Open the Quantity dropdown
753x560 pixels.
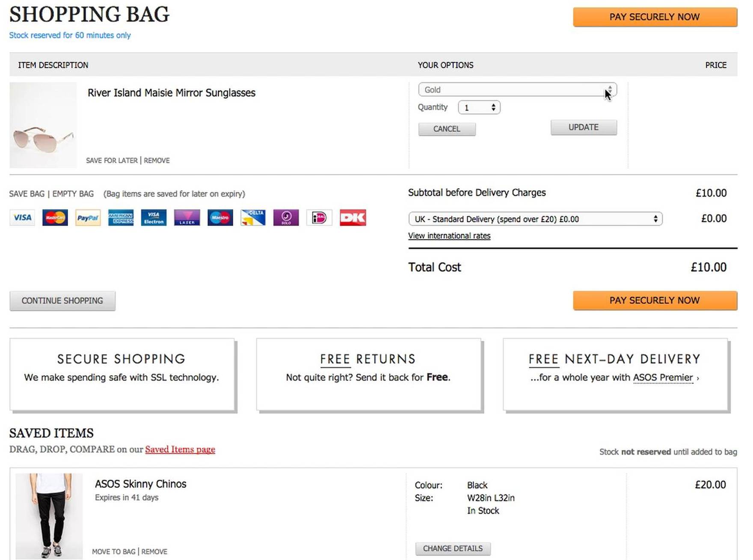[x=479, y=107]
